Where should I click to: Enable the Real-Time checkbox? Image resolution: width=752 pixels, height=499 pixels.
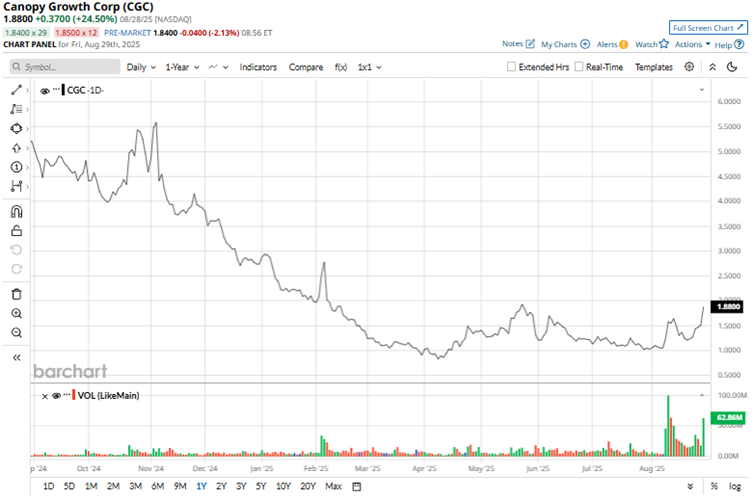[579, 67]
